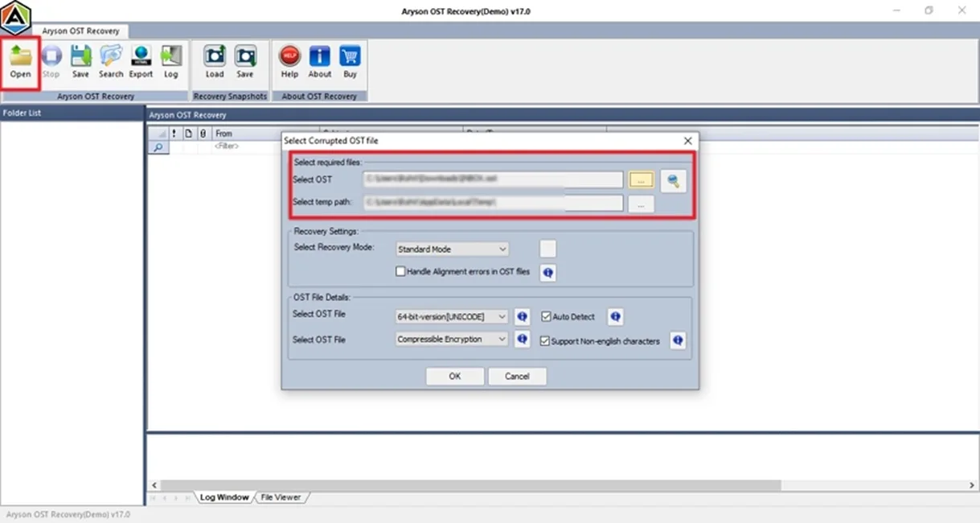Open the Select Recovery Mode dropdown

[x=453, y=249]
